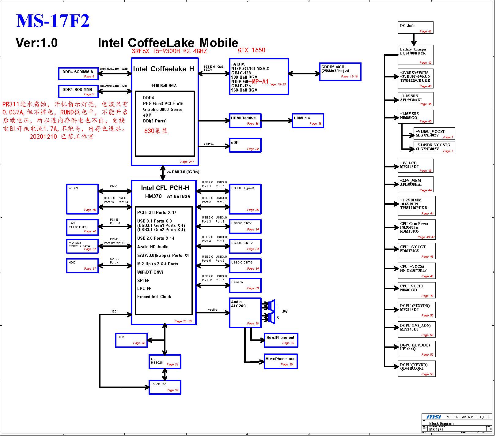Select the Intel CFL PCH-H title
The image size is (504, 445).
tap(165, 188)
